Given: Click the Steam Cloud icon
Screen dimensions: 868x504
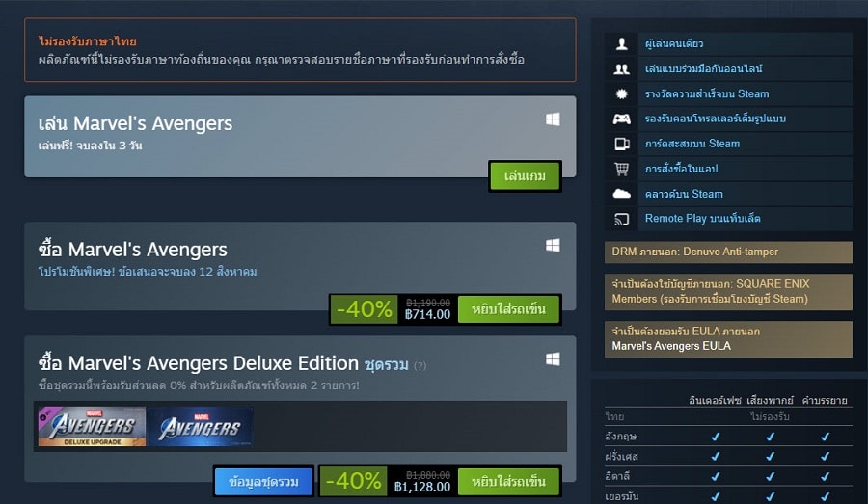Looking at the screenshot, I should pos(622,194).
